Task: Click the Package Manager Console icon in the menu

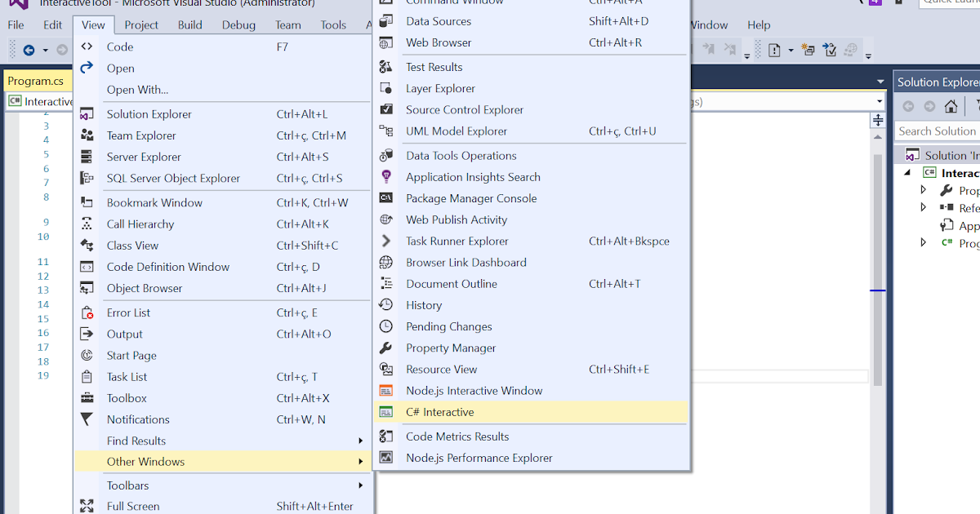Action: coord(386,197)
